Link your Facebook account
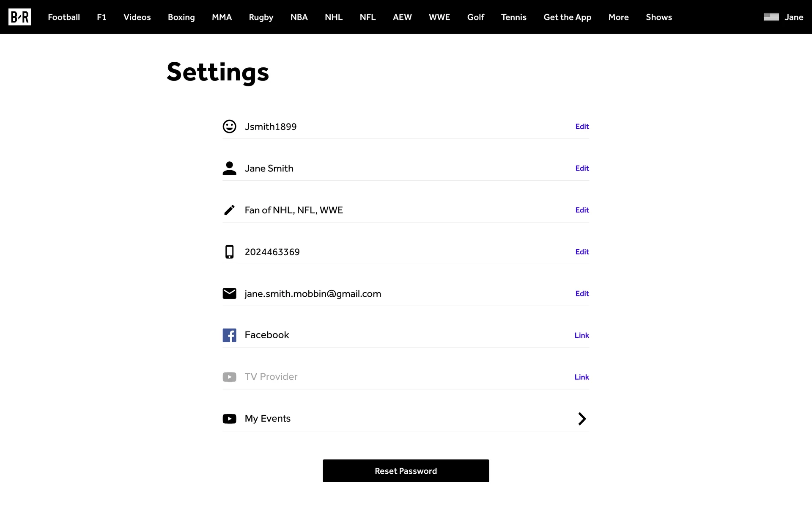 [x=582, y=335]
